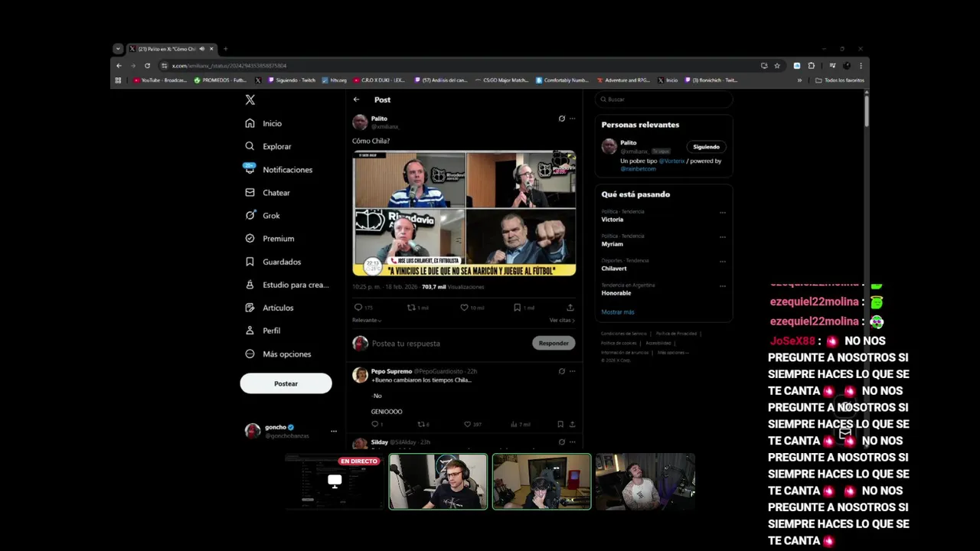Viewport: 980px width, 551px height.
Task: Expand Más opciones in the sidebar
Action: pyautogui.click(x=278, y=354)
